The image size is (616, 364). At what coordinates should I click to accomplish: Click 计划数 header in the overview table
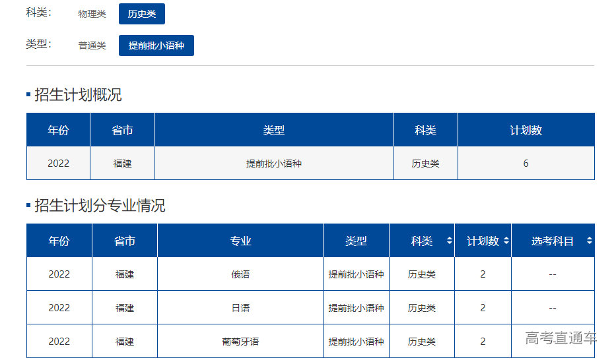click(x=526, y=131)
